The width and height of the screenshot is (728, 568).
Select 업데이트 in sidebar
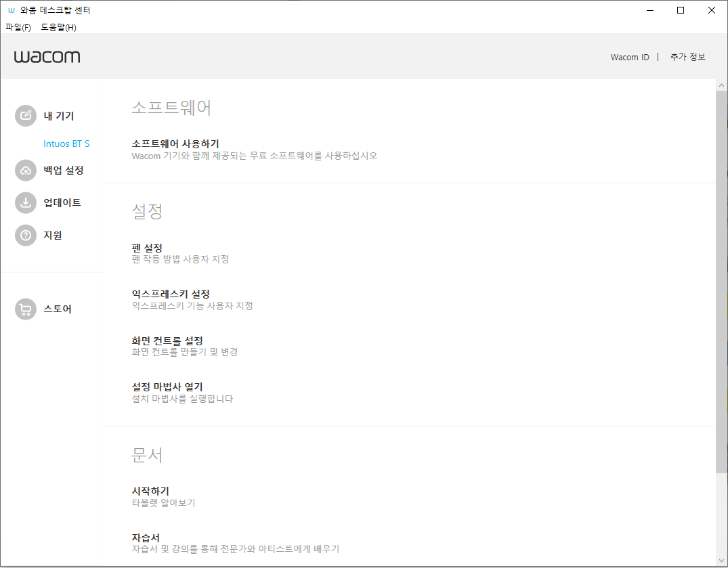click(62, 203)
